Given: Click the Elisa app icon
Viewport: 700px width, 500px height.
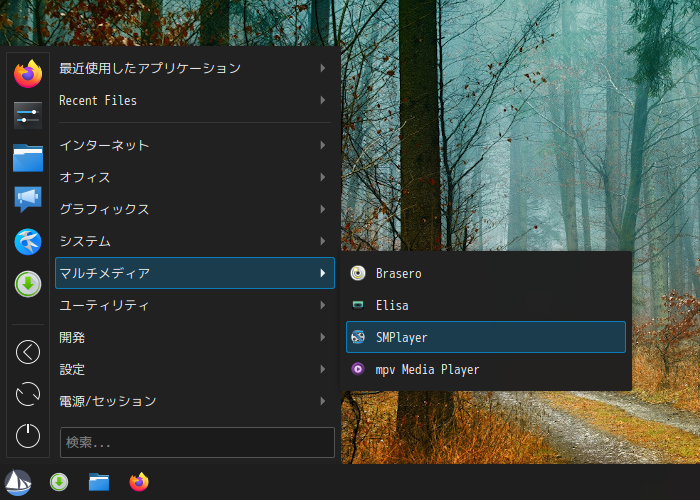Looking at the screenshot, I should pyautogui.click(x=358, y=305).
